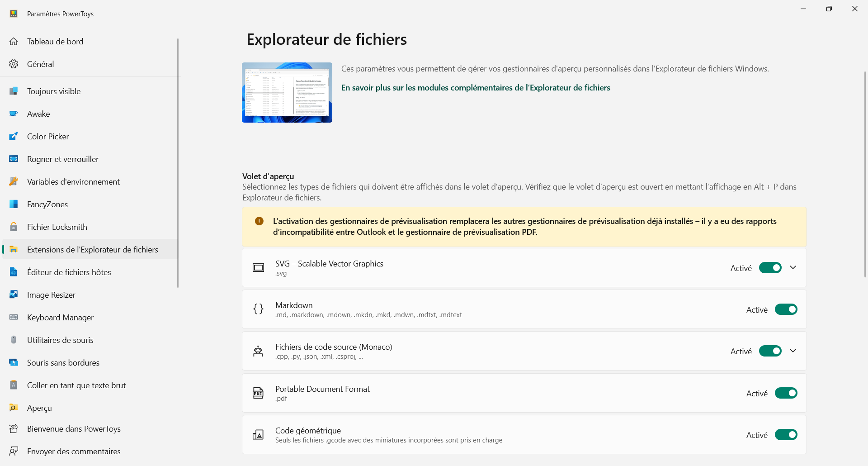Select Toujours visible module
This screenshot has width=868, height=466.
(90, 91)
